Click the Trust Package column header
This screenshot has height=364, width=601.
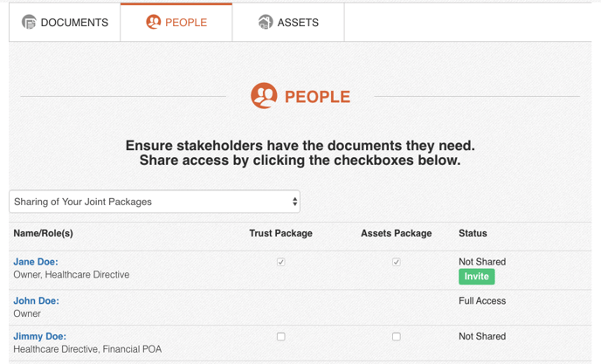(x=280, y=233)
